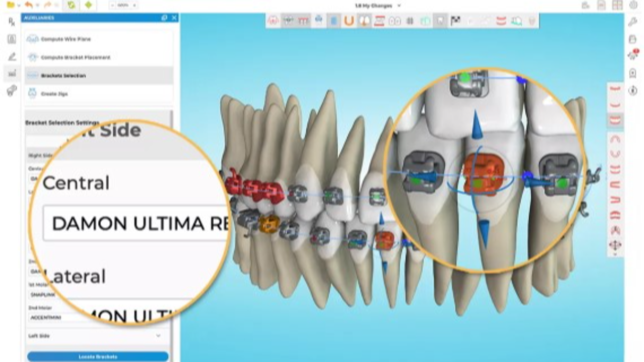Toggle the blue highlighted icon in viewport toolbar
The width and height of the screenshot is (644, 362).
(x=333, y=21)
